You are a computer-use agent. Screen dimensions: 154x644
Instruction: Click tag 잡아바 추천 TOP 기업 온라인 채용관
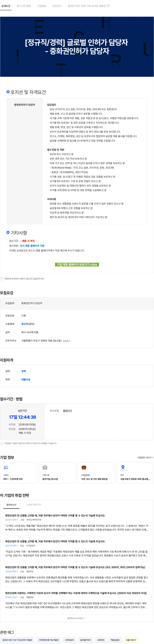pos(17,640)
